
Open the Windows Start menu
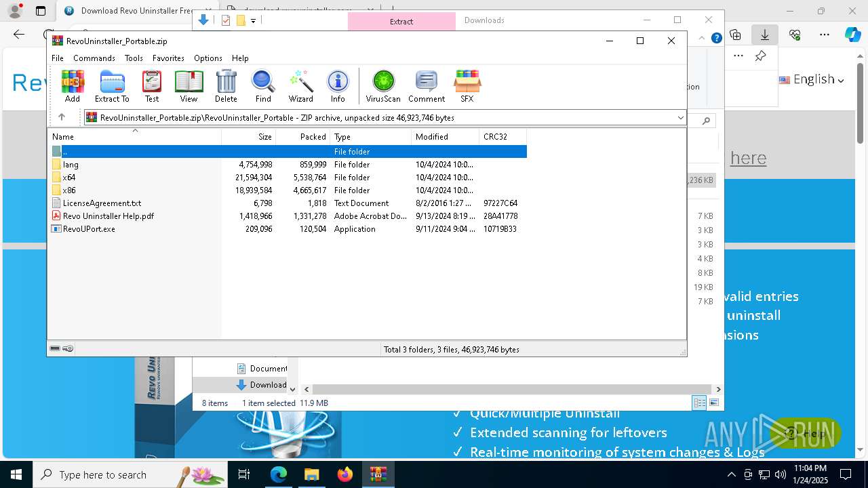[x=16, y=474]
